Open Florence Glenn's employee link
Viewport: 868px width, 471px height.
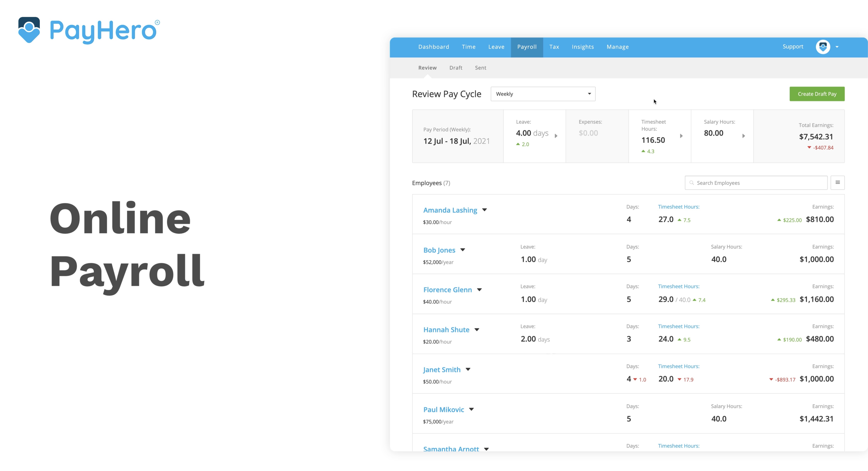click(448, 290)
